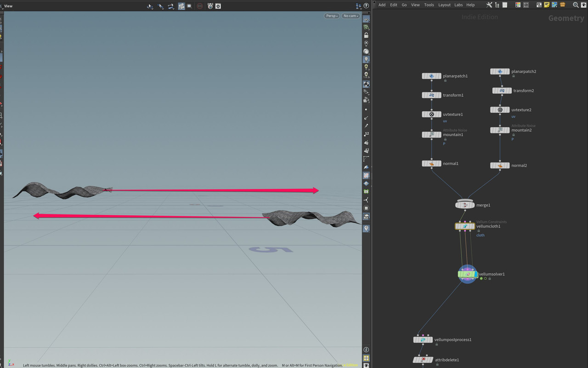Toggle the headlight lighting bulb icon
Image resolution: width=588 pixels, height=368 pixels.
click(366, 59)
